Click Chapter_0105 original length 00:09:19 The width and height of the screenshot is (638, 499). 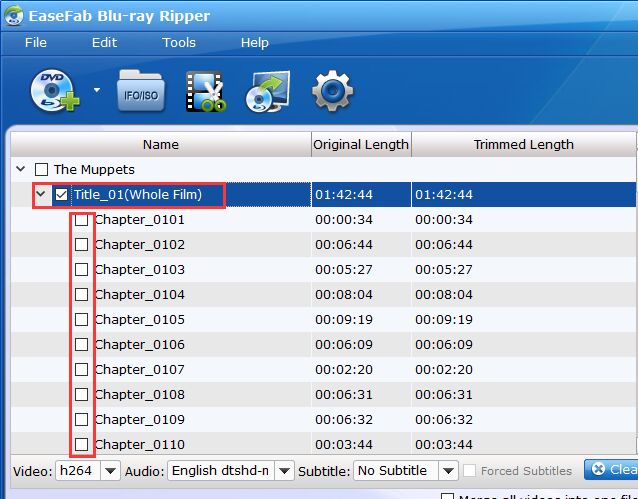344,320
